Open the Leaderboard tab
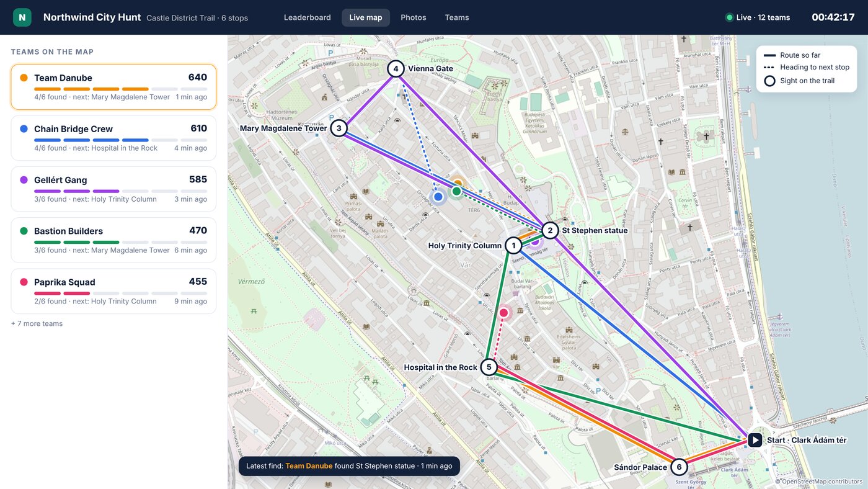Image resolution: width=868 pixels, height=489 pixels. (308, 17)
